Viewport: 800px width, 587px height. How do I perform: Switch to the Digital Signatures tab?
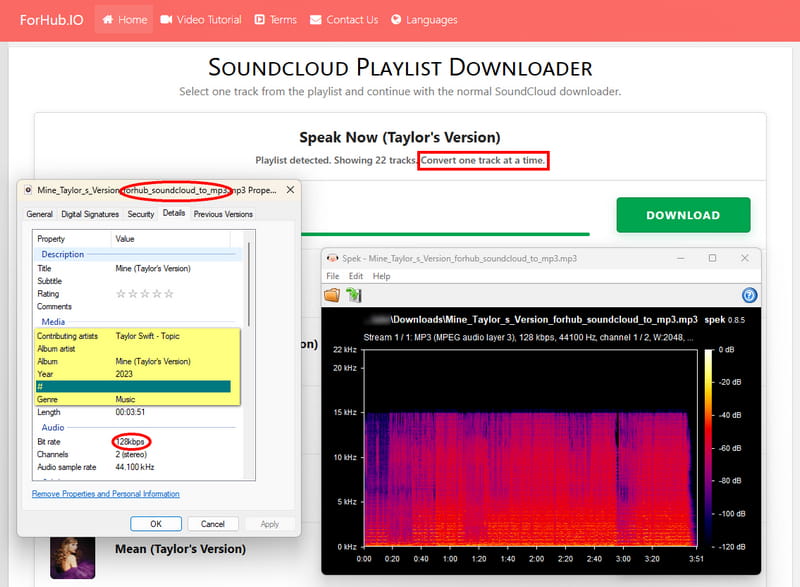90,214
